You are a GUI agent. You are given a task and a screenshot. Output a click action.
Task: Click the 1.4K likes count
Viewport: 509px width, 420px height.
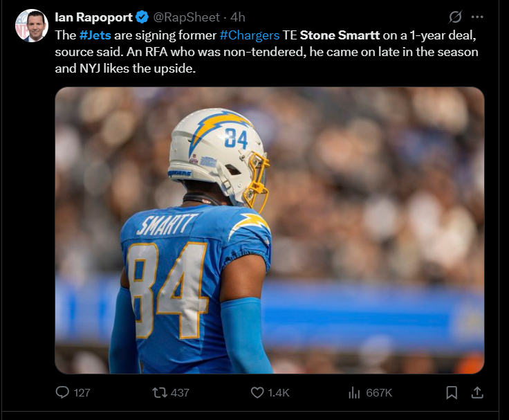[x=278, y=392]
